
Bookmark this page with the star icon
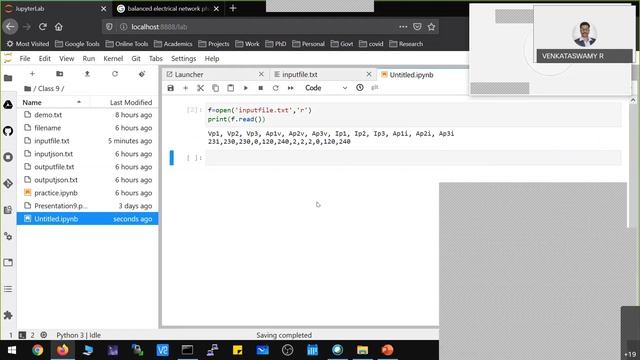(431, 27)
